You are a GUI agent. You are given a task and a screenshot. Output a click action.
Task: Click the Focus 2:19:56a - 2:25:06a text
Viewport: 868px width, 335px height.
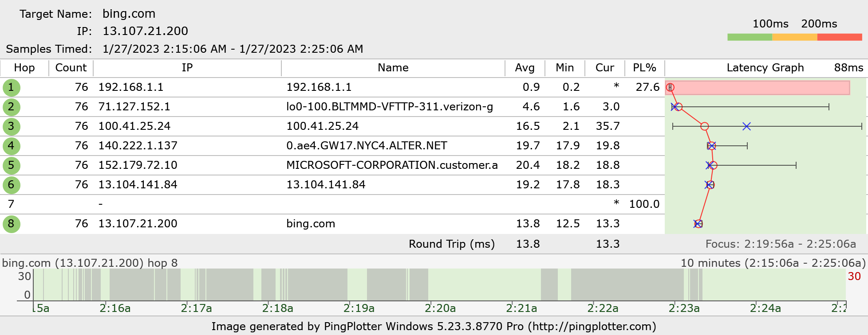pos(781,244)
